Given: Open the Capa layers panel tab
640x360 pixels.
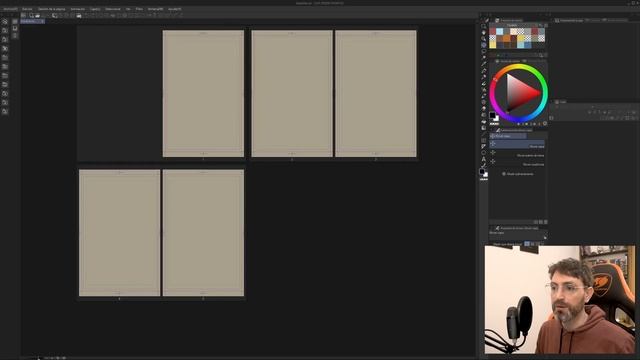Looking at the screenshot, I should coord(560,102).
